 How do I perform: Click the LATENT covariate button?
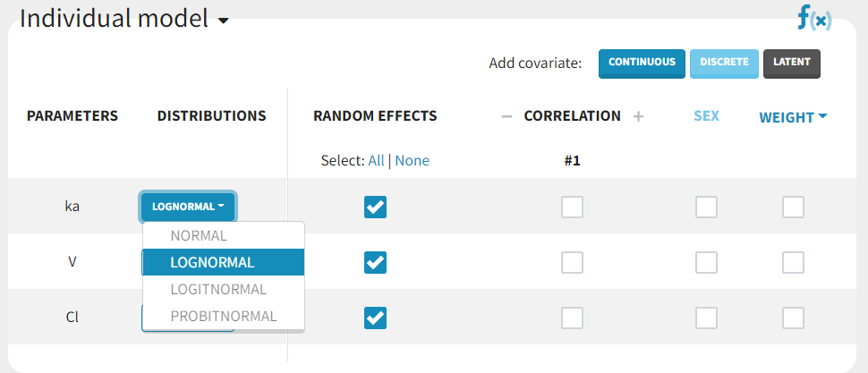point(791,63)
